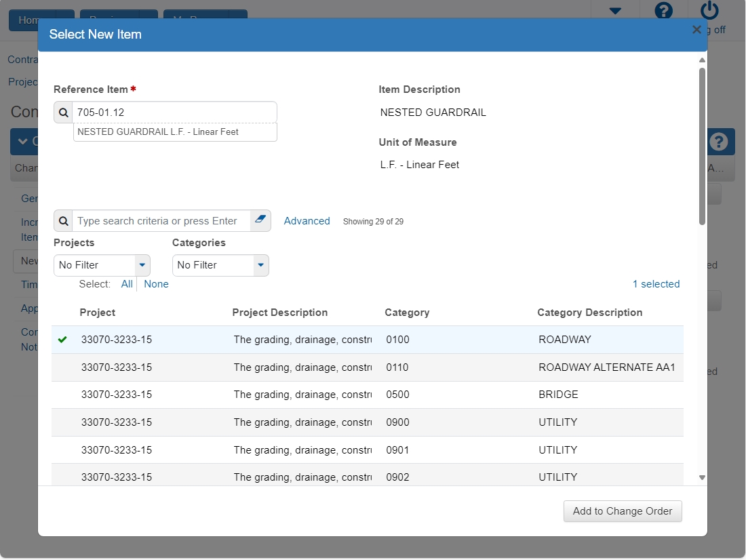Clear search with the eraser icon
Screen dimensions: 746x560
coord(260,220)
